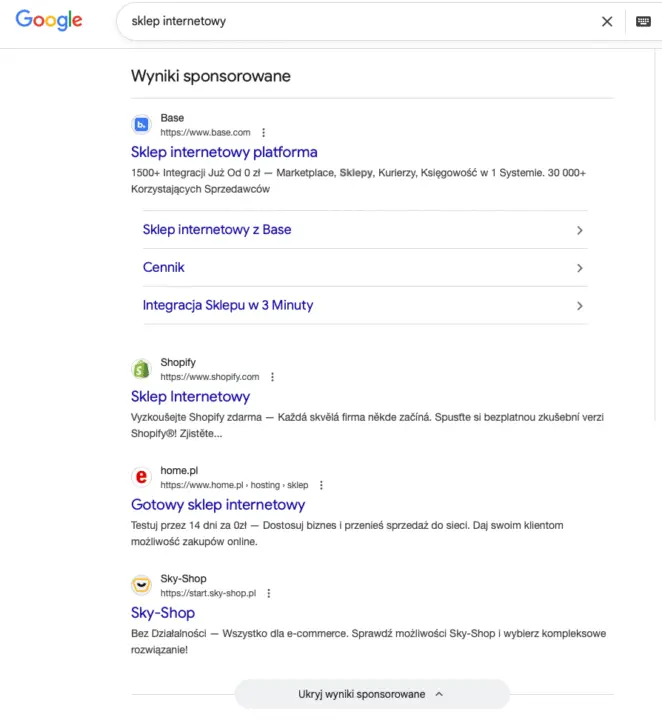
Task: Open Gotowy sklep internetowy link
Action: pos(218,504)
